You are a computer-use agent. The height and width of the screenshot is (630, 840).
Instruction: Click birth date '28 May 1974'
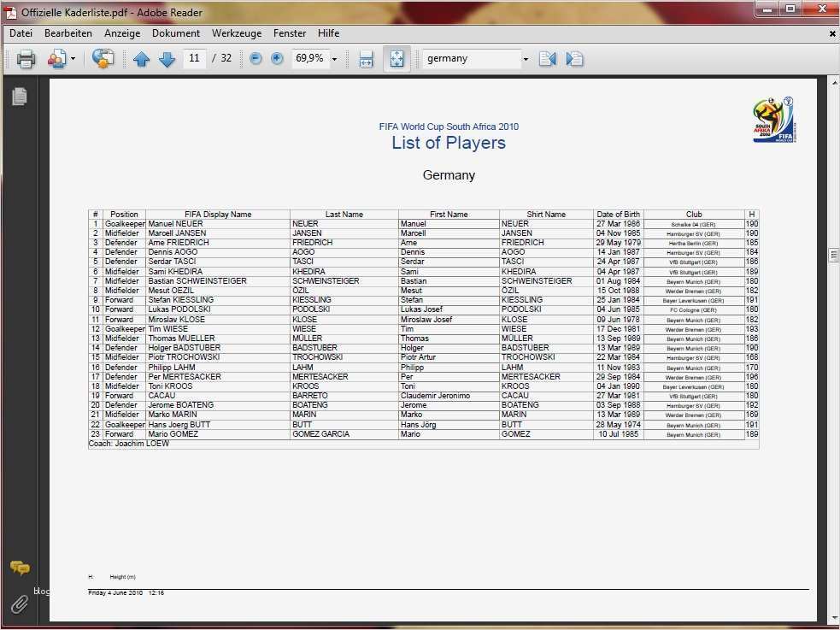pos(619,425)
